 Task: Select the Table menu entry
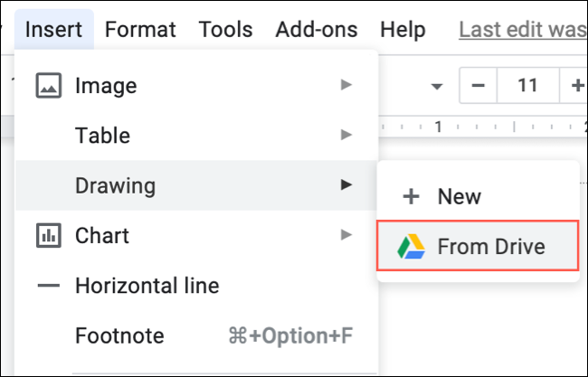coord(102,136)
